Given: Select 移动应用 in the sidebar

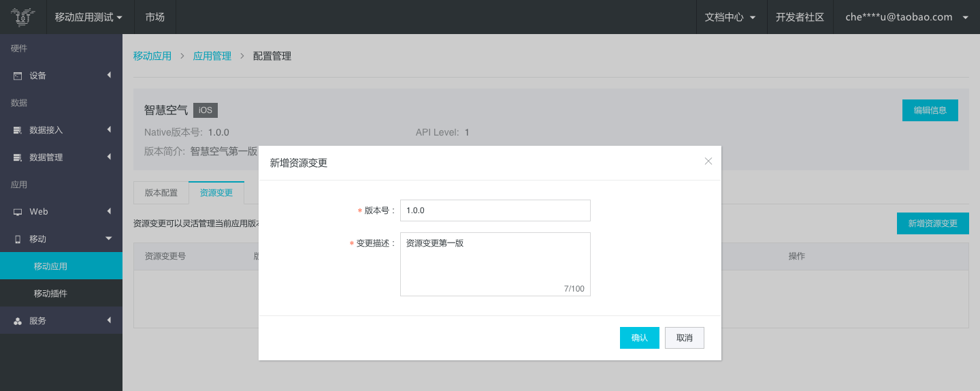Looking at the screenshot, I should (61, 266).
